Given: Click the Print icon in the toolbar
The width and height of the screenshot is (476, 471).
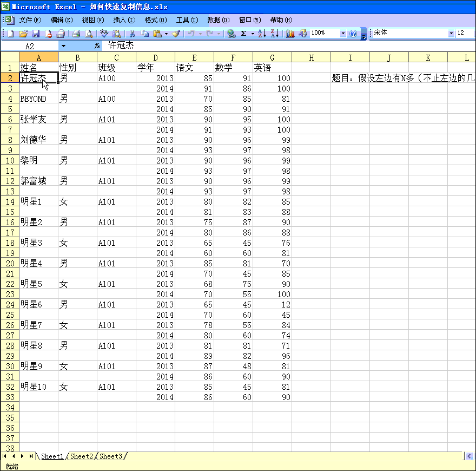Looking at the screenshot, I should pos(76,34).
